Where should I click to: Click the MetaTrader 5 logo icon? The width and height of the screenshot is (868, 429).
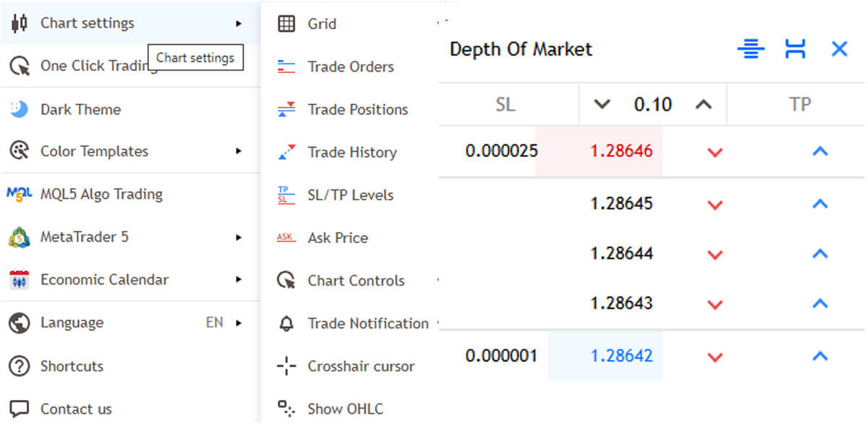19,237
